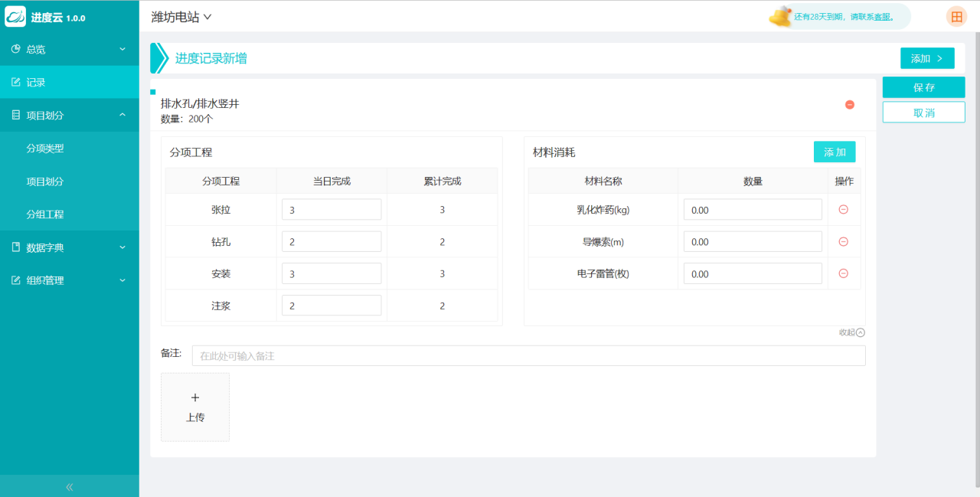Click the 保存 button
This screenshot has height=497, width=980.
tap(923, 87)
